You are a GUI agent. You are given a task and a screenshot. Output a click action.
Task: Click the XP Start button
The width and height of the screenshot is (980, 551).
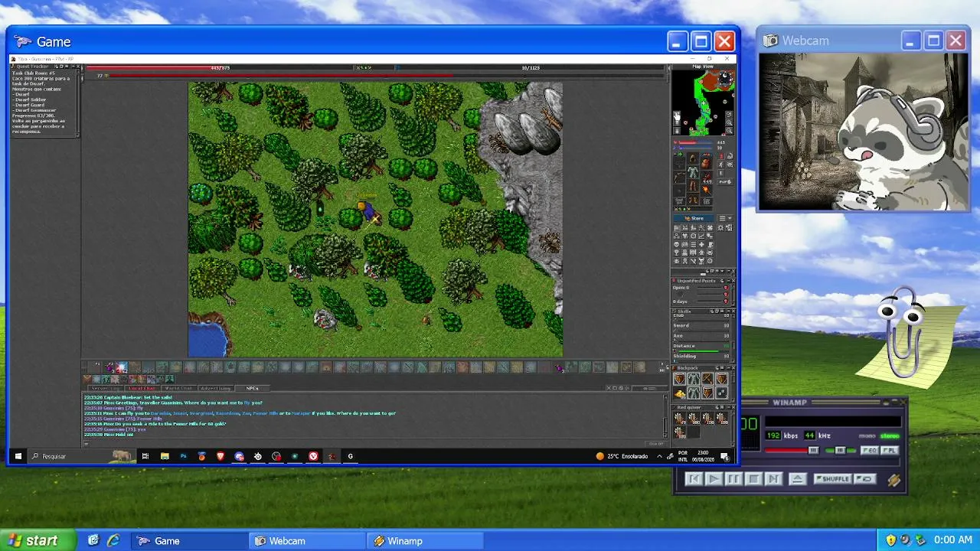coord(38,540)
